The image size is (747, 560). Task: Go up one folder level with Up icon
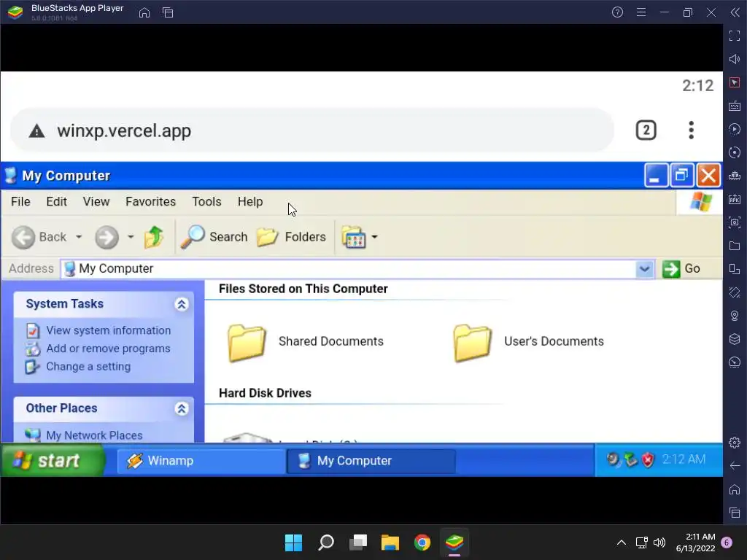tap(154, 237)
